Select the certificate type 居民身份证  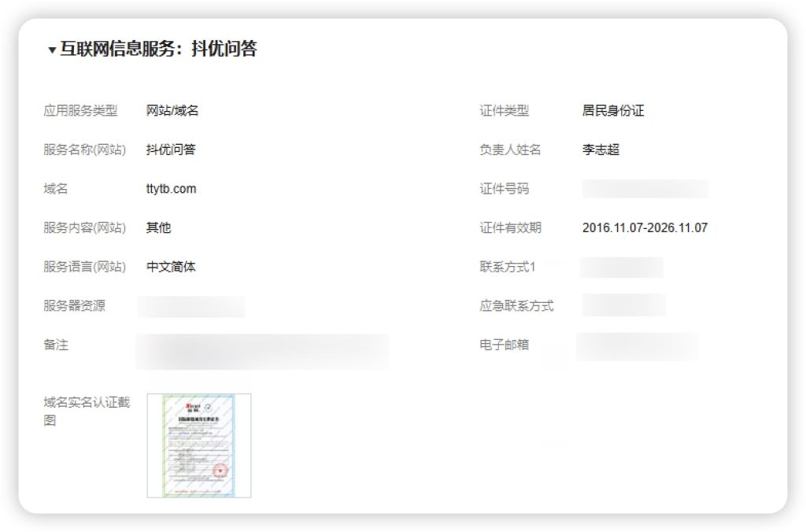click(612, 111)
